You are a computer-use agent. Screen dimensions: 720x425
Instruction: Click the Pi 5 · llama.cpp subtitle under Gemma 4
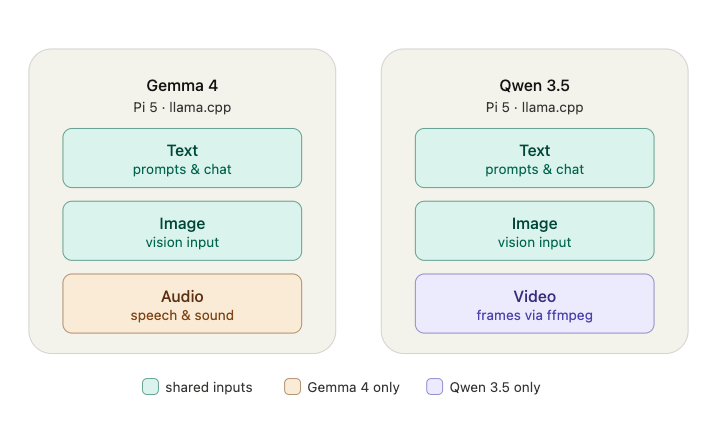point(182,107)
